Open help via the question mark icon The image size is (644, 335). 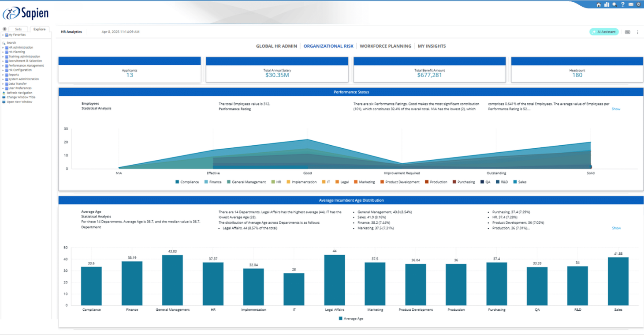point(623,4)
